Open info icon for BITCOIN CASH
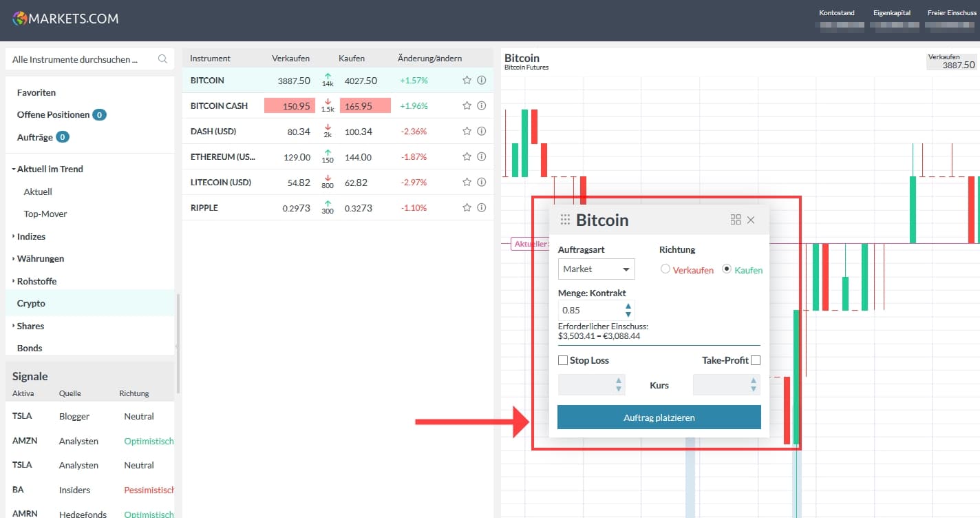980x518 pixels. (x=482, y=106)
